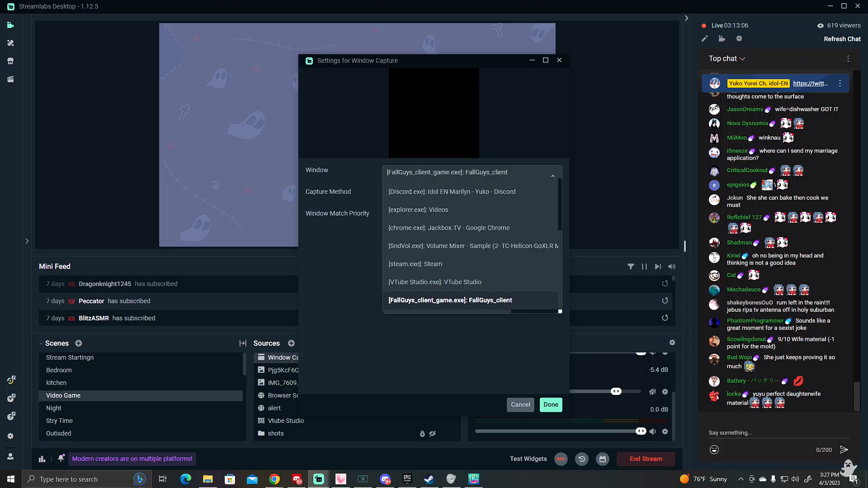
Task: Choose Discord.exe Idol EN Marilyn window
Action: pyautogui.click(x=470, y=192)
